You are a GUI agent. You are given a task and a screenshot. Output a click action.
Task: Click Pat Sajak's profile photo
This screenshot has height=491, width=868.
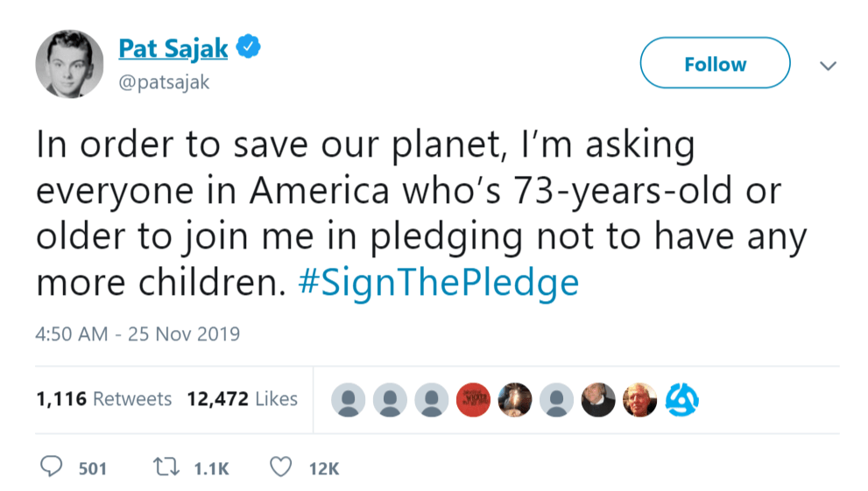(69, 63)
